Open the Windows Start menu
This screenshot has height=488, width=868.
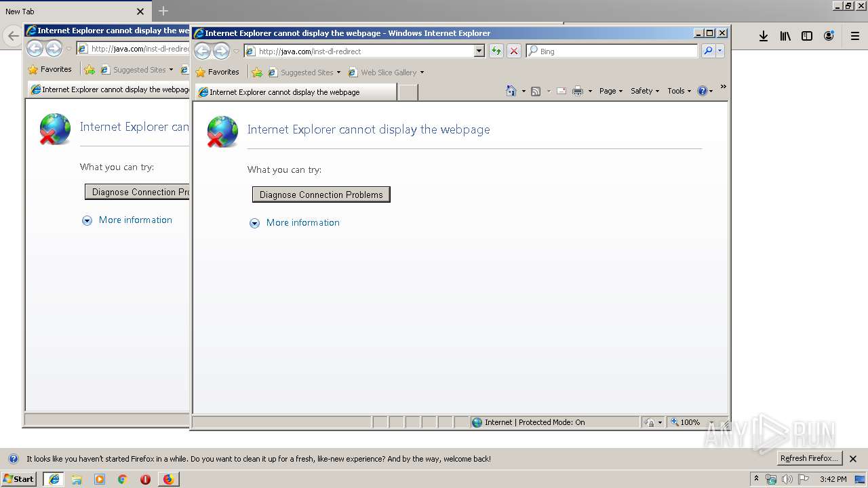[x=18, y=479]
